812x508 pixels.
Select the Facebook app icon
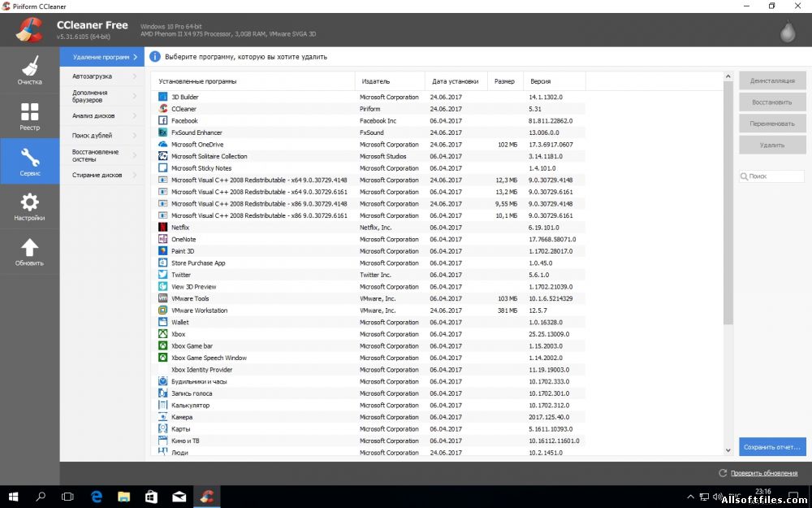coord(162,121)
